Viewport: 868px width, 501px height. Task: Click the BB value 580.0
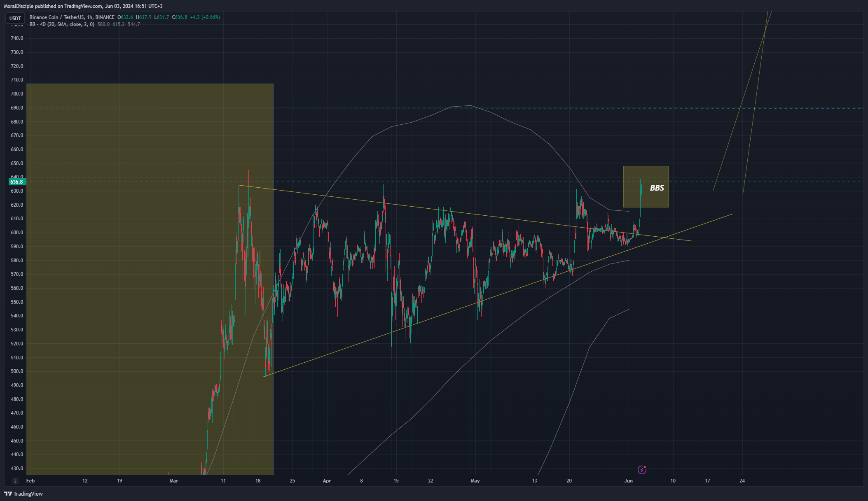(x=103, y=24)
